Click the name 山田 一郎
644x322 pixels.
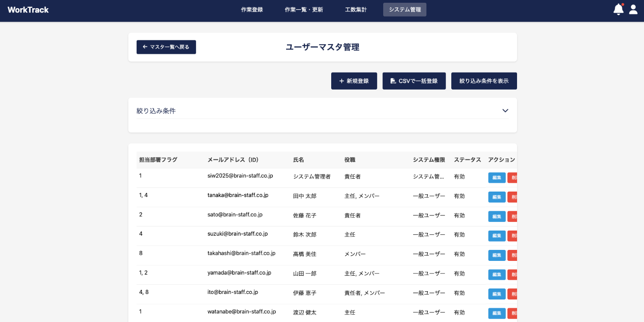tap(305, 274)
